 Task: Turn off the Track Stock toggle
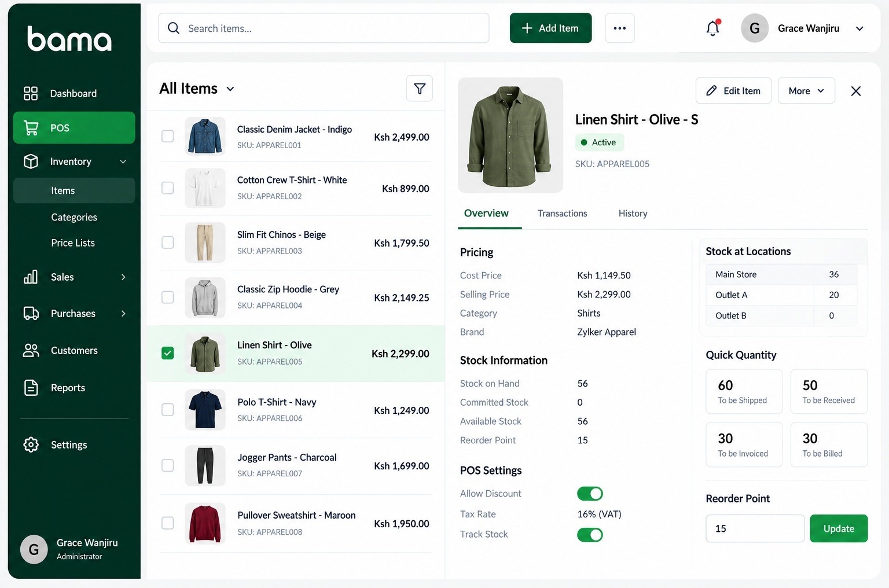click(590, 535)
